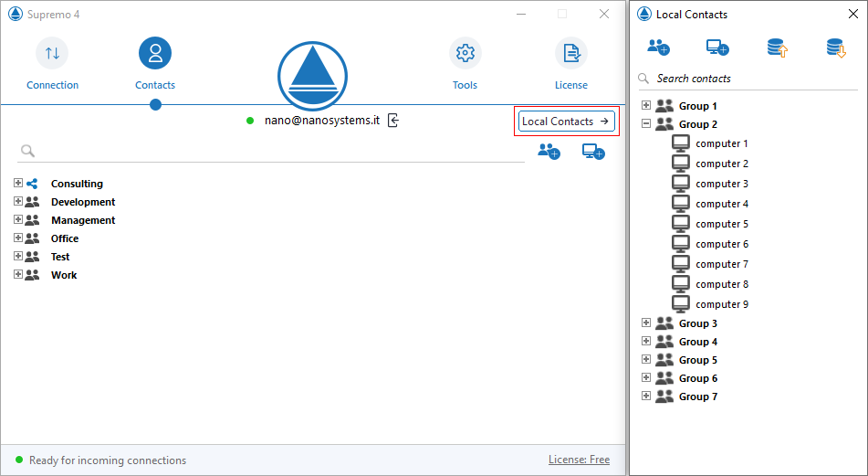Screen dimensions: 868x476
Task: Expand the Test group
Action: pyautogui.click(x=17, y=256)
